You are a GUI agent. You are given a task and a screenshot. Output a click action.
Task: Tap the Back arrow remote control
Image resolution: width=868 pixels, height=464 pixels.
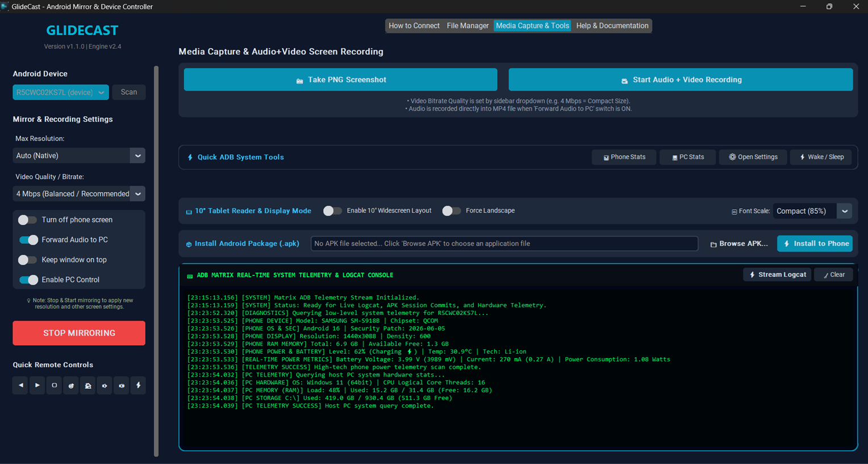pyautogui.click(x=21, y=386)
